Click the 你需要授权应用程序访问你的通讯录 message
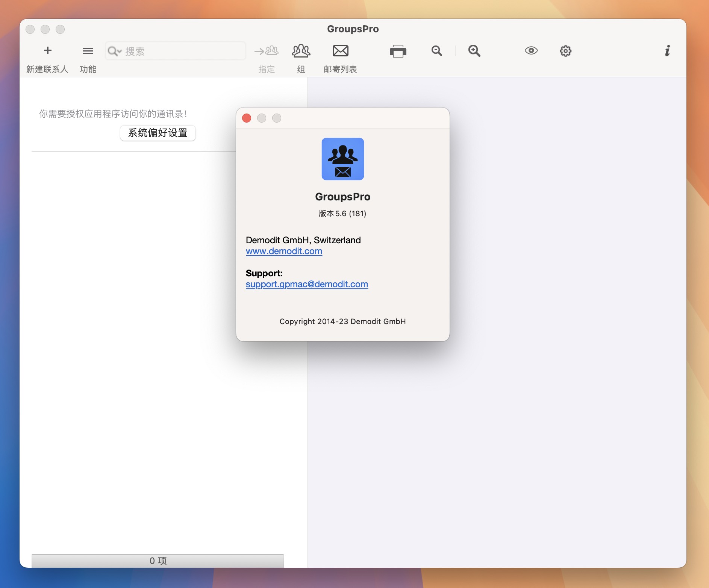This screenshot has height=588, width=709. [x=113, y=114]
